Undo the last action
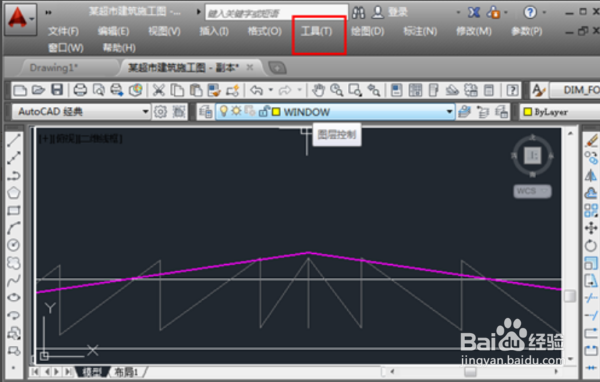This screenshot has height=382, width=600. click(x=256, y=90)
